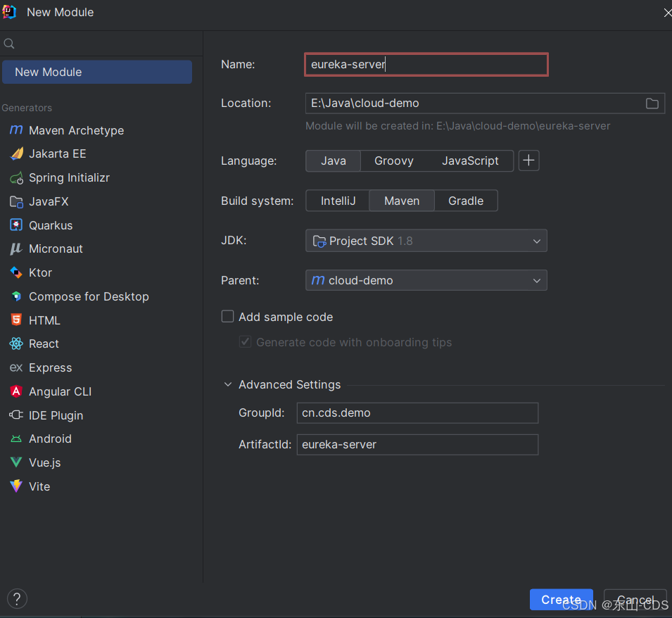Screen dimensions: 672x618
Task: Browse location with the folder icon
Action: (652, 103)
